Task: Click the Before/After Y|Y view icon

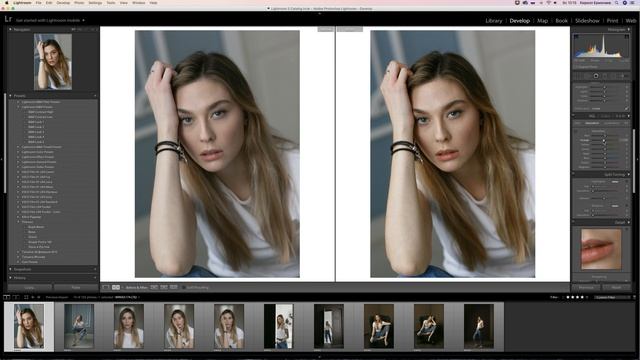Action: (x=116, y=287)
